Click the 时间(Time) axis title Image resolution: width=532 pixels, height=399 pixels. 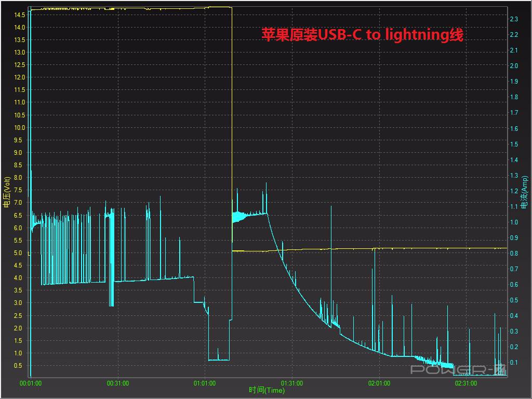(267, 390)
